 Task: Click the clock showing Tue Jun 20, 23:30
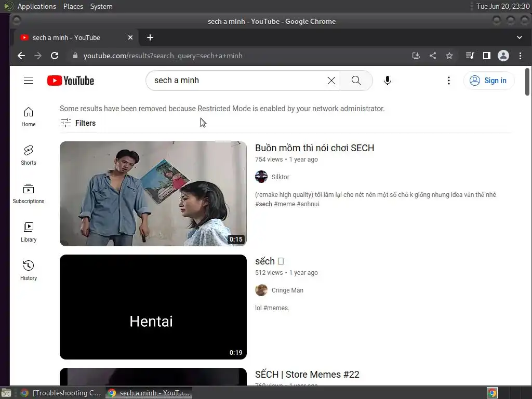click(503, 6)
